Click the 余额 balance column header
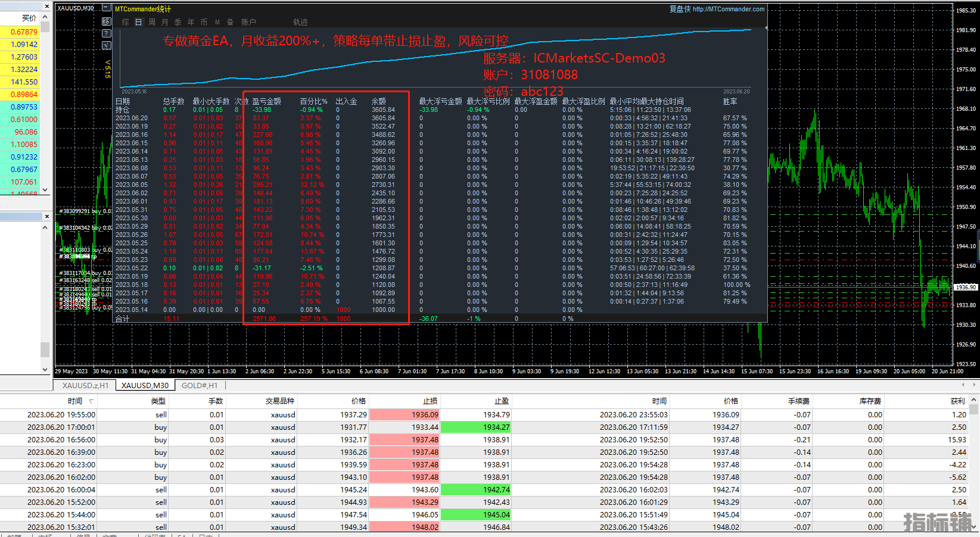Viewport: 980px width, 537px height. click(x=378, y=101)
